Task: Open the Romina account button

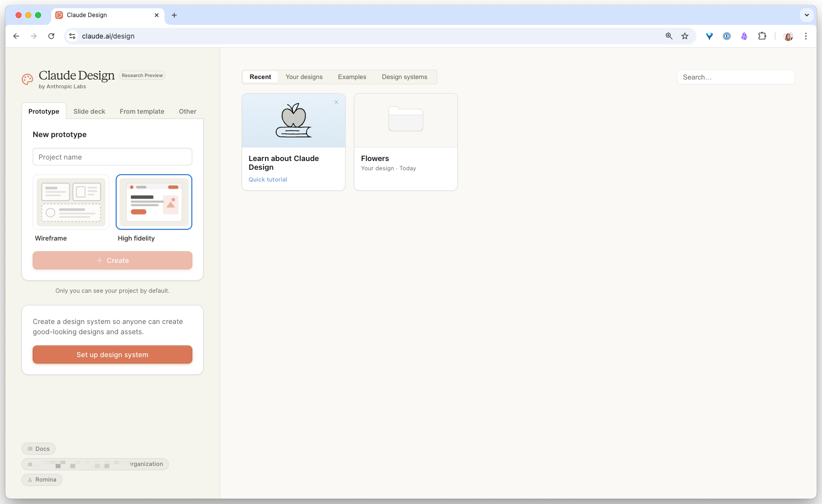Action: click(42, 480)
